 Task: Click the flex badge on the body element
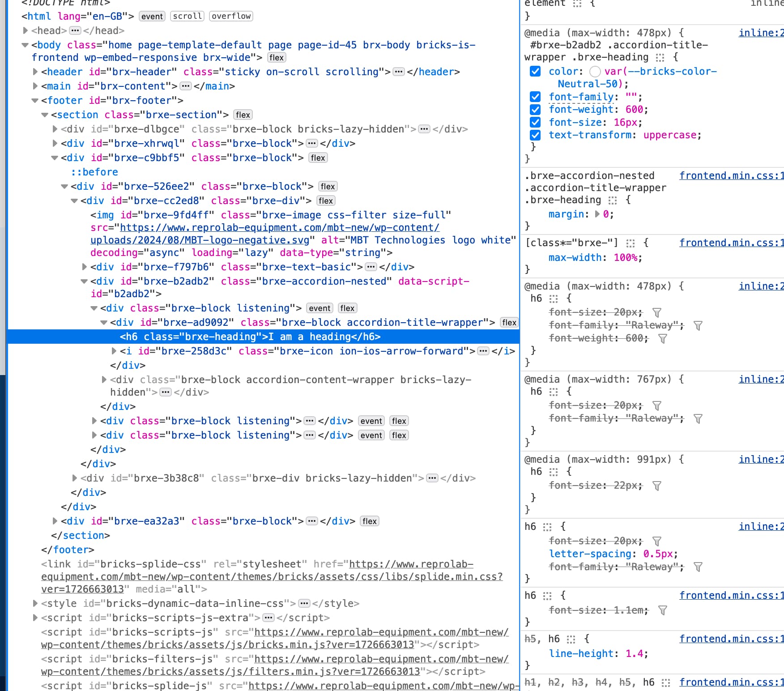click(277, 58)
